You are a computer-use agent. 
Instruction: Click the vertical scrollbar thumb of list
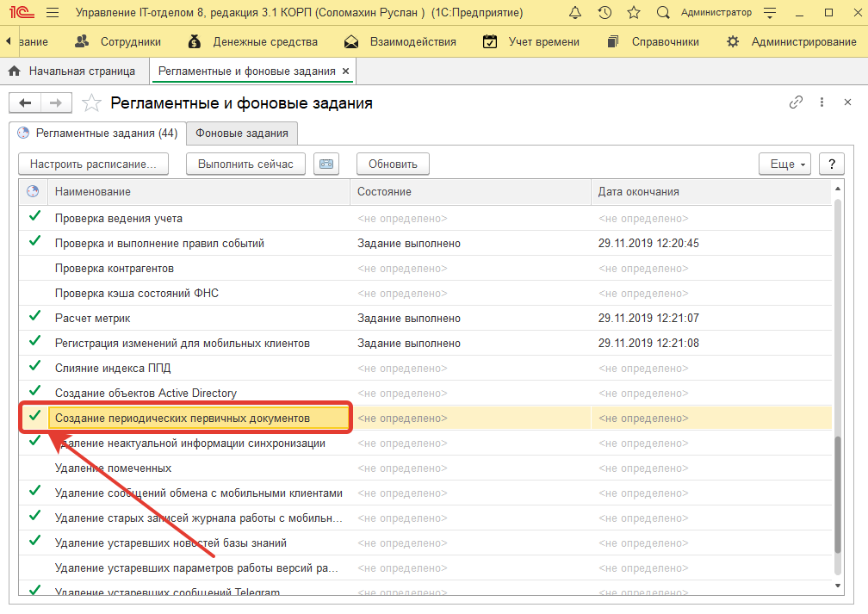[x=838, y=495]
